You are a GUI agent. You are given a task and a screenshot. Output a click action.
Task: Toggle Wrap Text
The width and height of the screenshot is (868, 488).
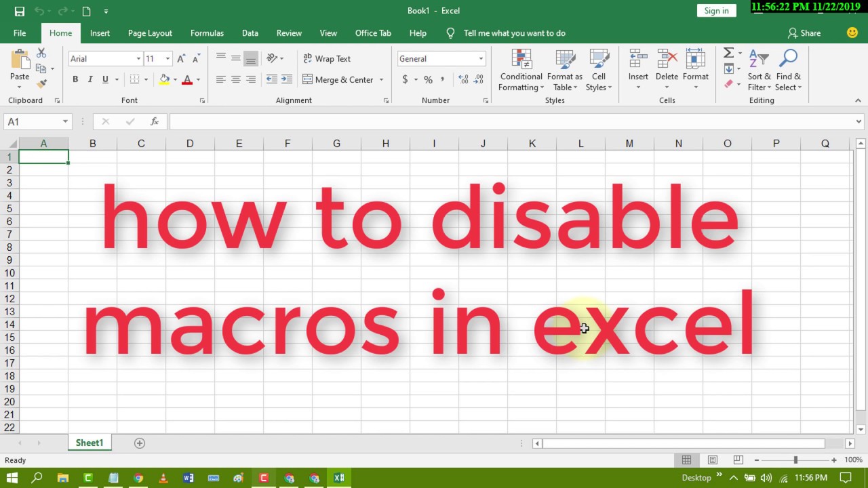pos(327,59)
